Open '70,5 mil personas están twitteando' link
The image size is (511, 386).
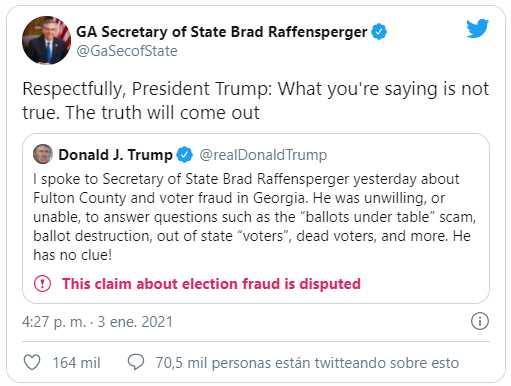[x=307, y=362]
